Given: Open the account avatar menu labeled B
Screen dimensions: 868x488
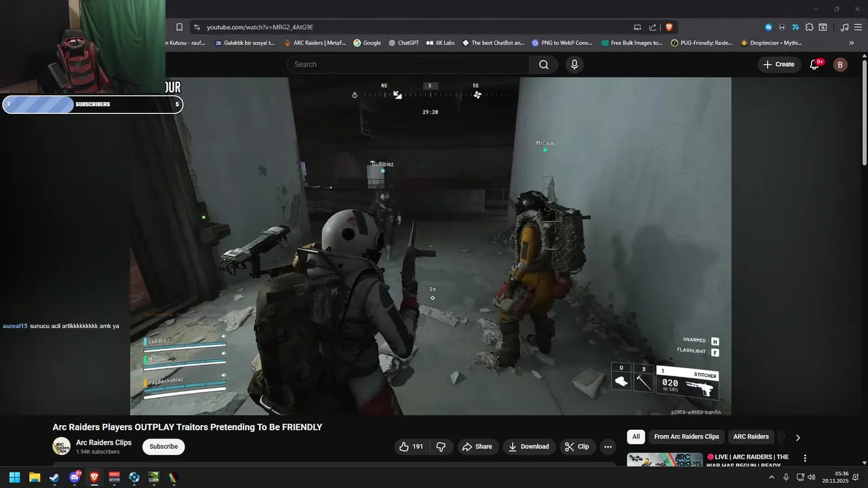Looking at the screenshot, I should point(840,64).
